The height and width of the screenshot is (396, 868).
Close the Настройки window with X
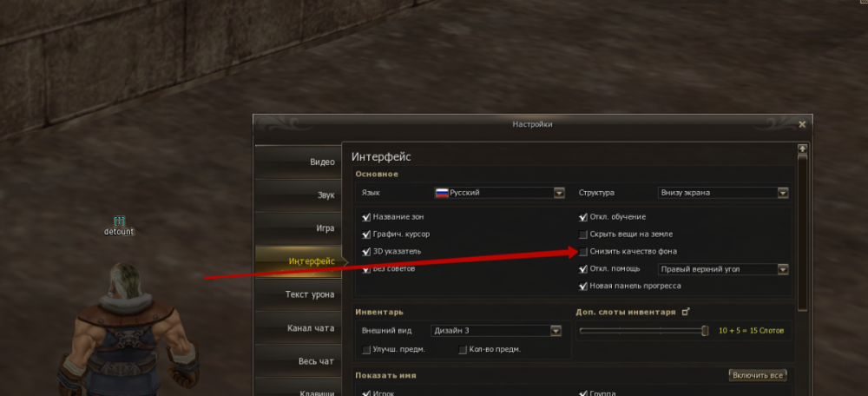[802, 124]
